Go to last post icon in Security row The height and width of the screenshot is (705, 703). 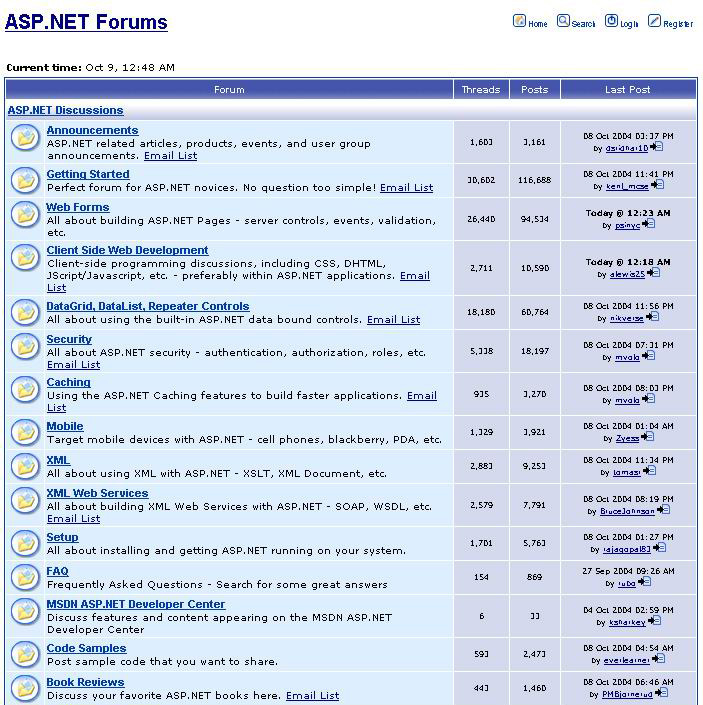(x=648, y=356)
